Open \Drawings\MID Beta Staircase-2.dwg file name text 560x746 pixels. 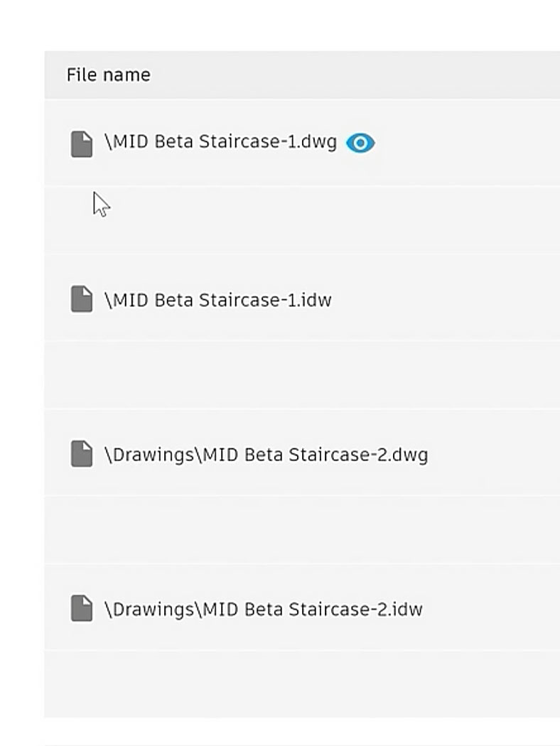coord(266,455)
